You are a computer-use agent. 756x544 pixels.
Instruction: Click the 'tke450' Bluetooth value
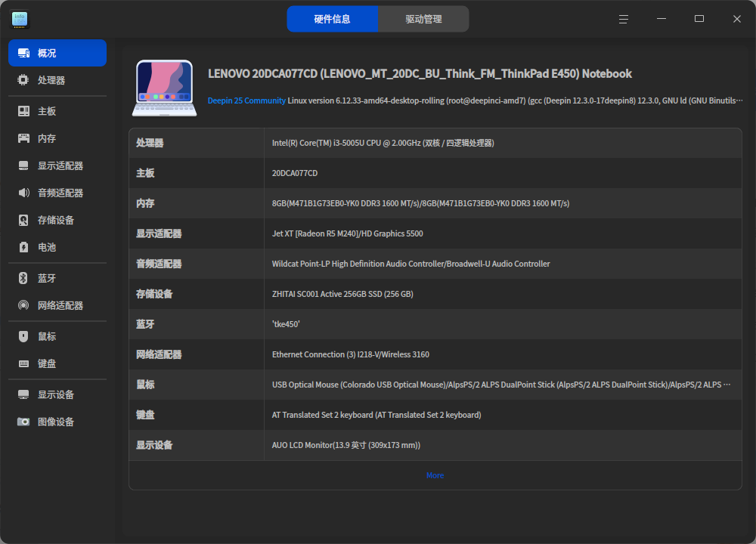(x=286, y=324)
